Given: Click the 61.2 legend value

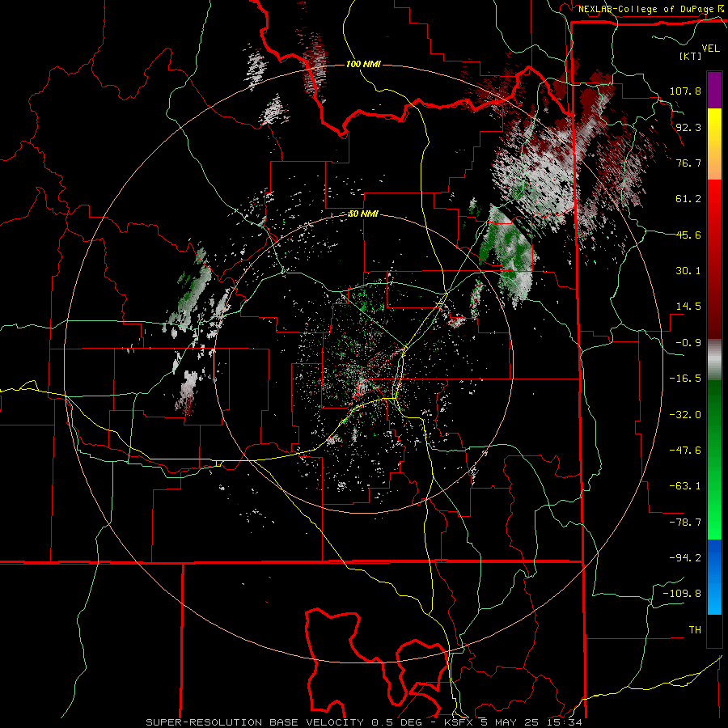Looking at the screenshot, I should click(688, 199).
